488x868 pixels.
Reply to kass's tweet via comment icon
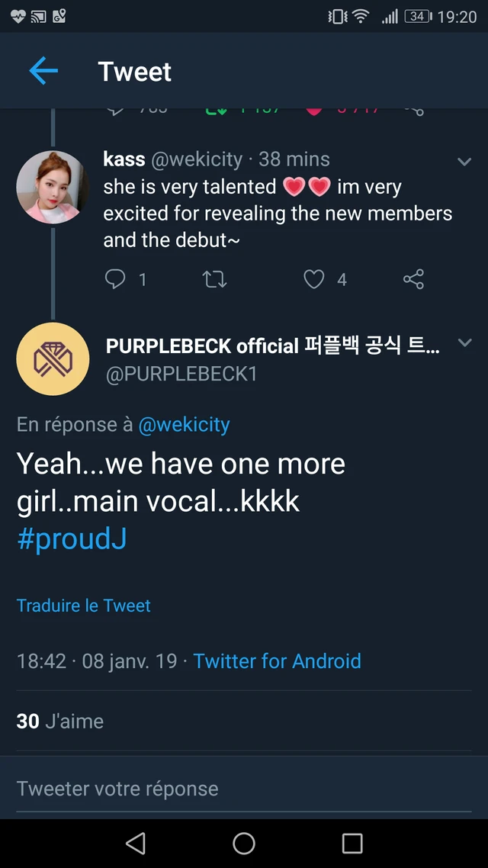tap(115, 279)
